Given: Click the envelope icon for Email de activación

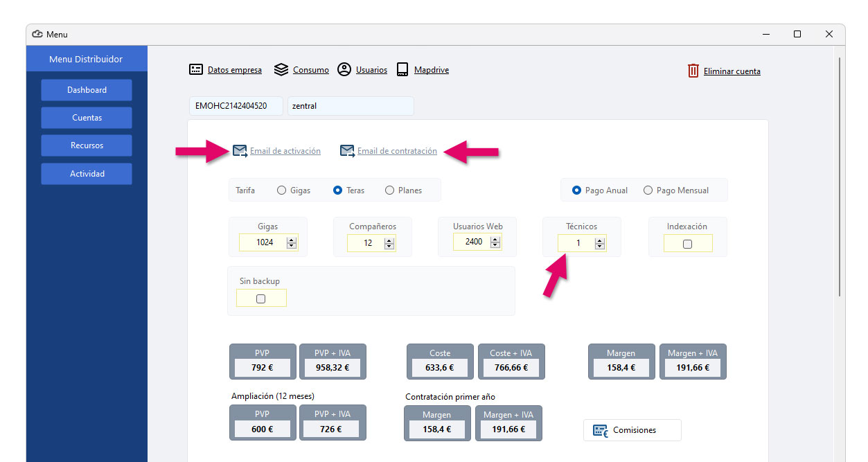Looking at the screenshot, I should (240, 151).
